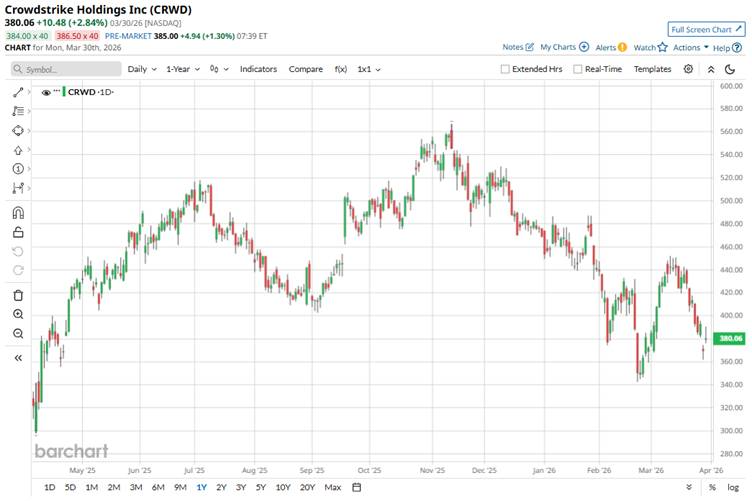Open the candlestick chart type dropdown

click(219, 69)
